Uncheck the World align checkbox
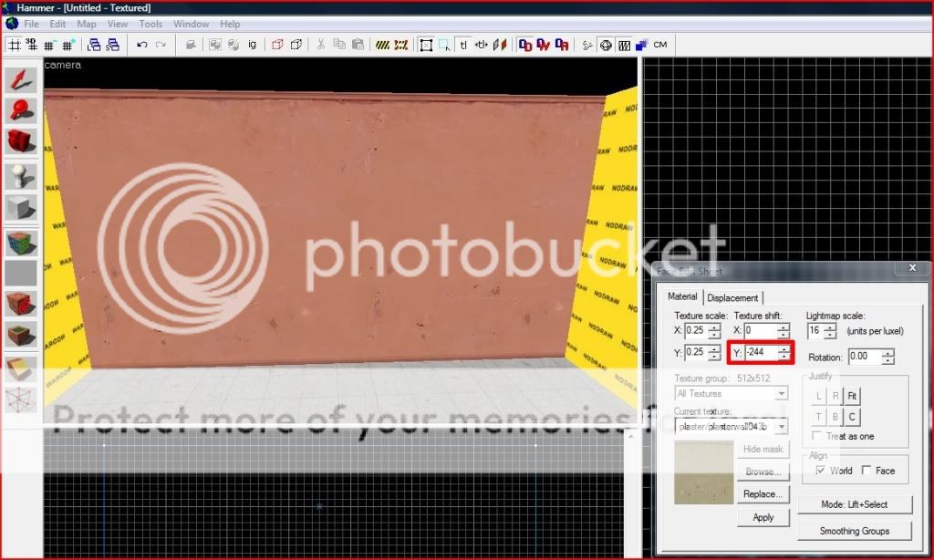This screenshot has height=560, width=934. [820, 470]
